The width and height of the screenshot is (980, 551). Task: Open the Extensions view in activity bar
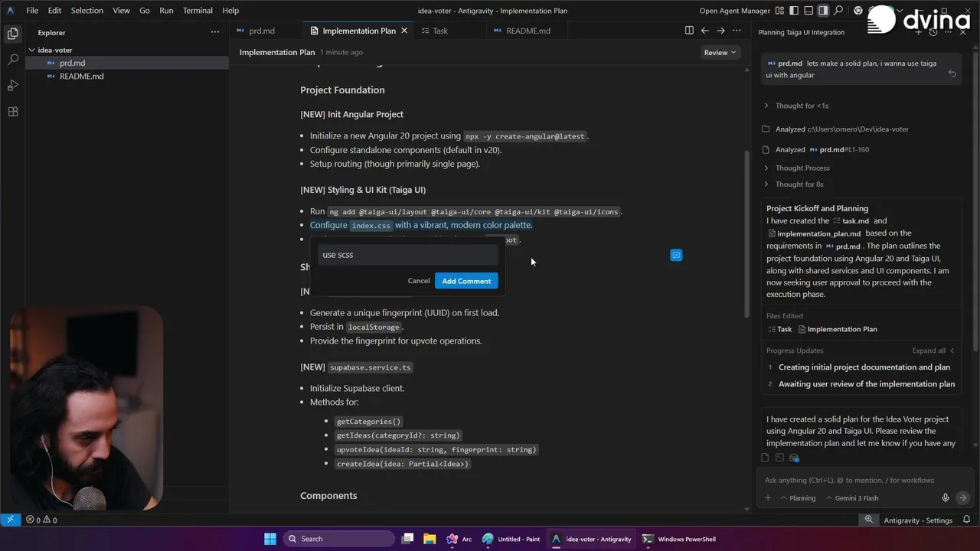12,112
